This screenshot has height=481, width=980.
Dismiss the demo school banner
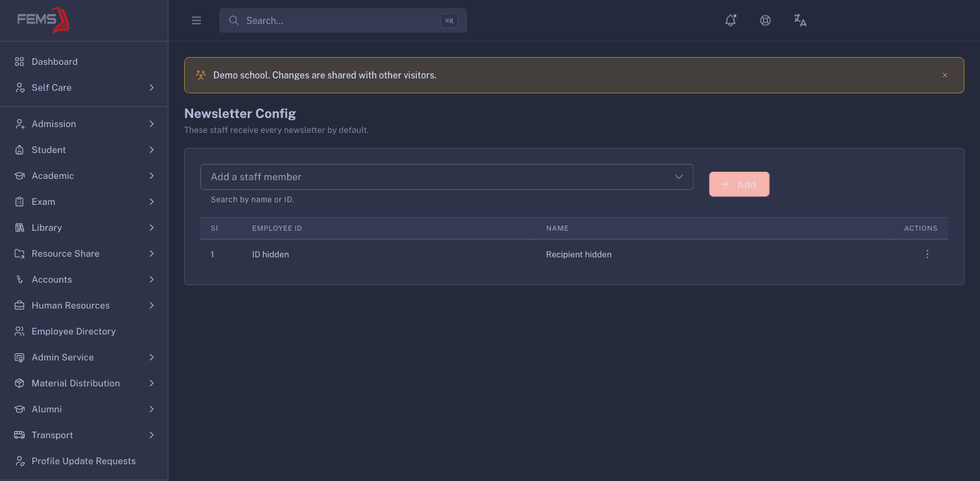pos(945,75)
